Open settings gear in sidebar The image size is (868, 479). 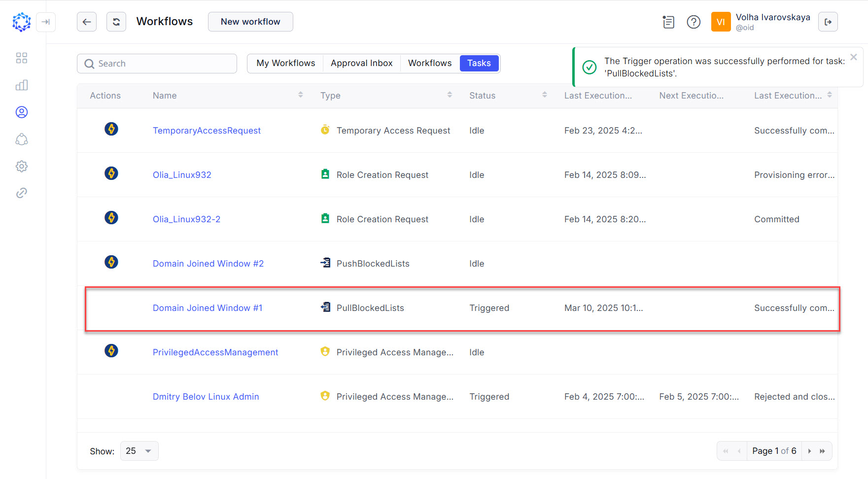22,167
